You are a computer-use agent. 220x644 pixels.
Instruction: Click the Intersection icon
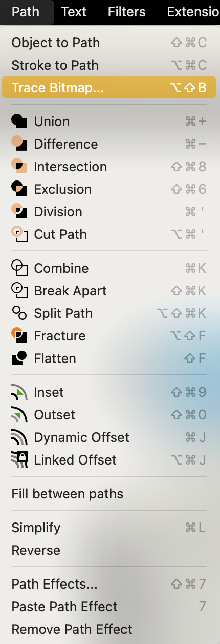tap(19, 167)
